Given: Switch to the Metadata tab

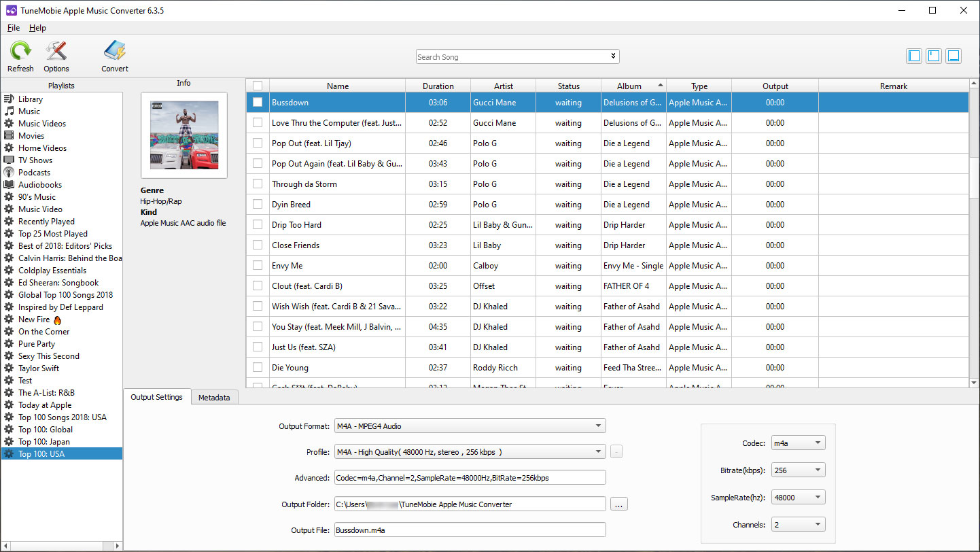Looking at the screenshot, I should tap(214, 398).
